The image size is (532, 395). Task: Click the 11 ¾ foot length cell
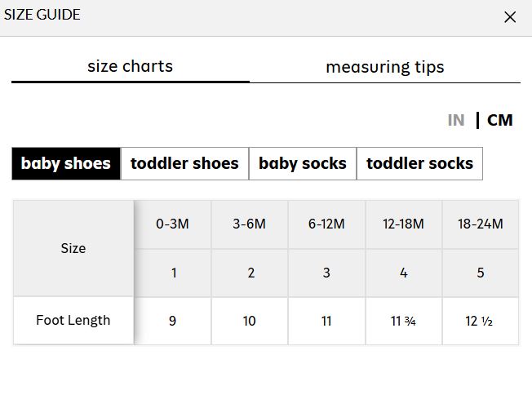403,321
